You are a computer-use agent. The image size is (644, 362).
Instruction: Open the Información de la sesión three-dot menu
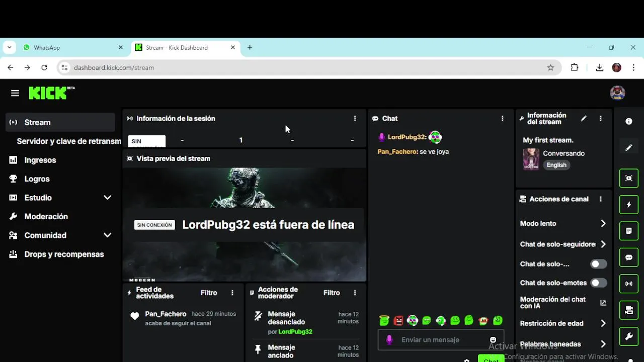355,119
